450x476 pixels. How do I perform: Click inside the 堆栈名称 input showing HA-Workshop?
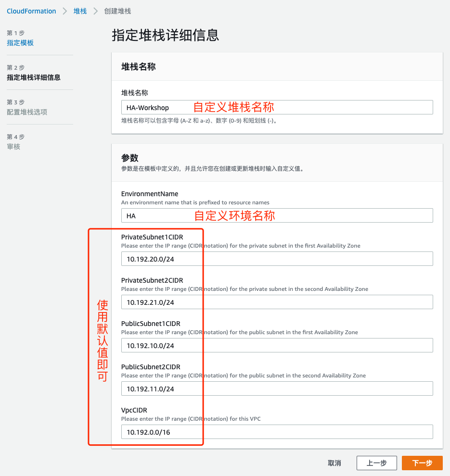point(277,107)
